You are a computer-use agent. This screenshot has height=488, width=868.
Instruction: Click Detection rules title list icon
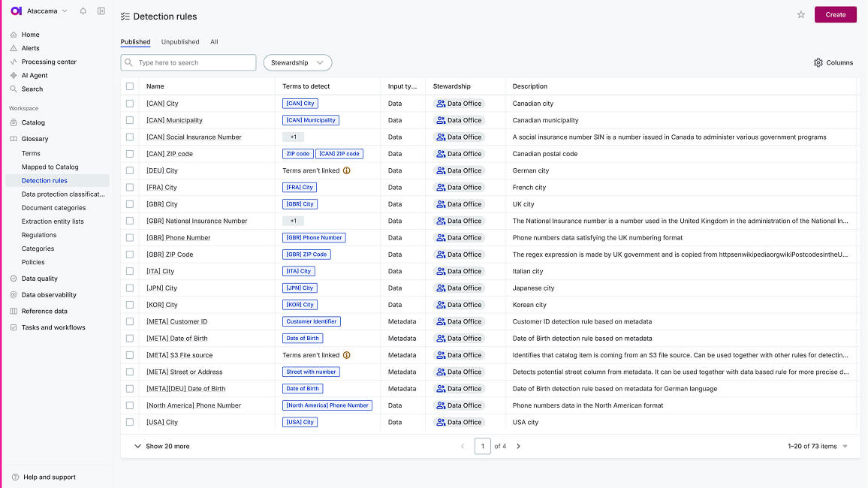click(x=125, y=17)
